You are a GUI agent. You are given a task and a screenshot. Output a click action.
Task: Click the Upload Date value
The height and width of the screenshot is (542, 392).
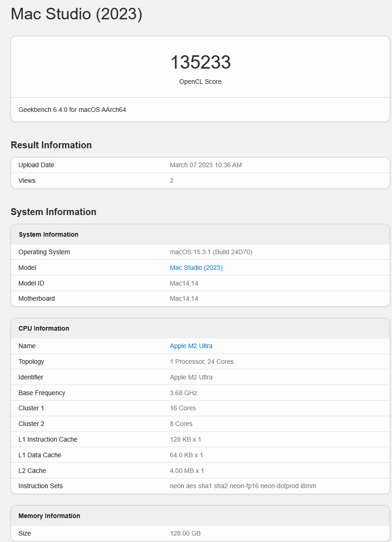coord(206,165)
